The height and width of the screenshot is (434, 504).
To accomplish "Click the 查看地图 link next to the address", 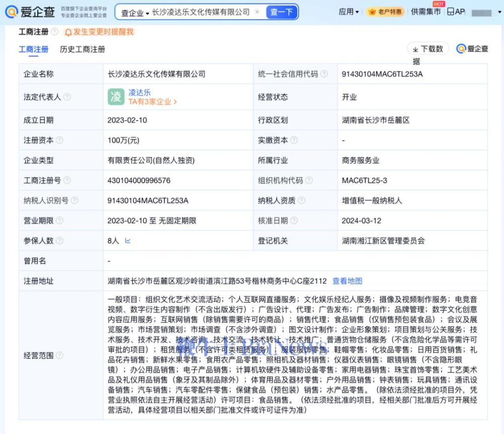I will point(348,281).
